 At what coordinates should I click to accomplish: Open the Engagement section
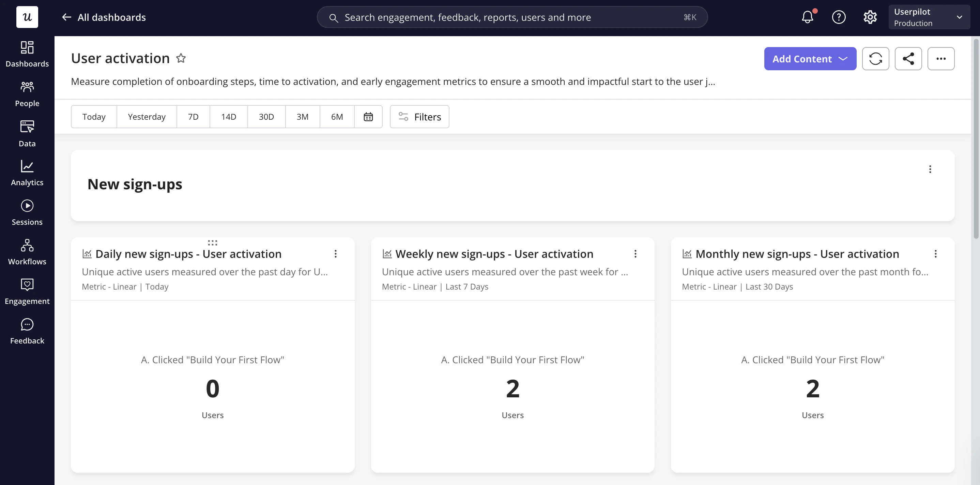[27, 292]
